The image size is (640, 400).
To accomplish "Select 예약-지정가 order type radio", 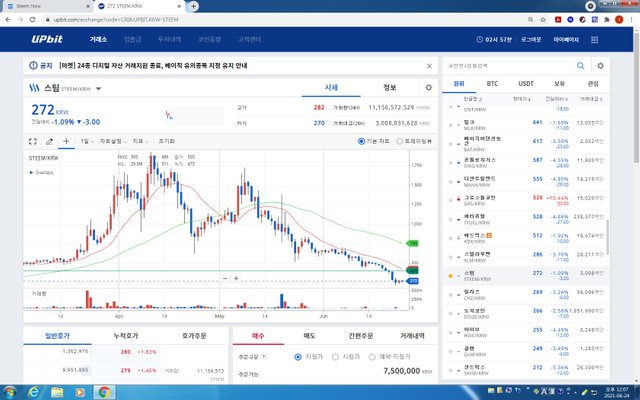I will (x=372, y=357).
